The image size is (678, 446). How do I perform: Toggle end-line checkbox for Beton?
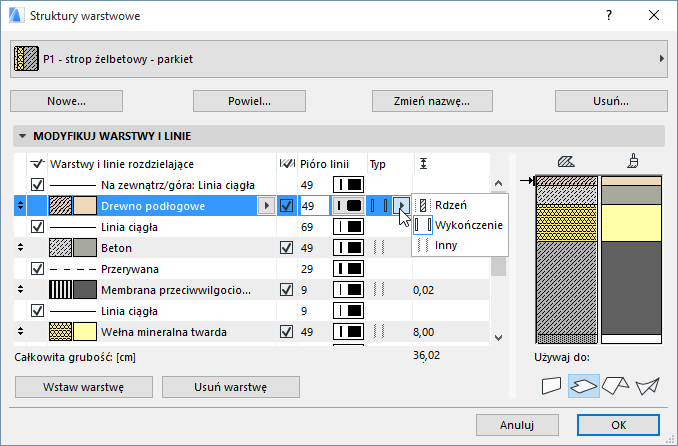click(287, 248)
